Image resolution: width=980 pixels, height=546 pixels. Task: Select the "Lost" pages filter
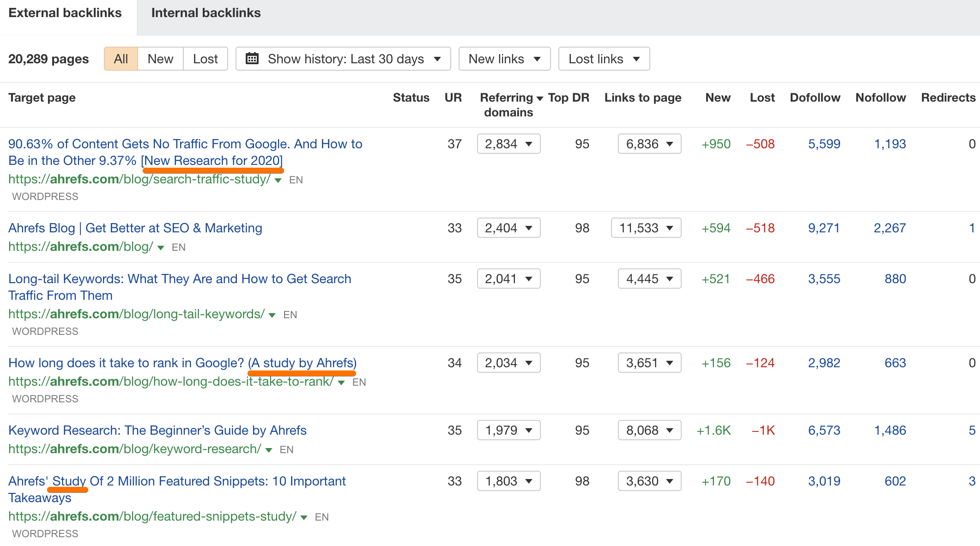click(205, 59)
